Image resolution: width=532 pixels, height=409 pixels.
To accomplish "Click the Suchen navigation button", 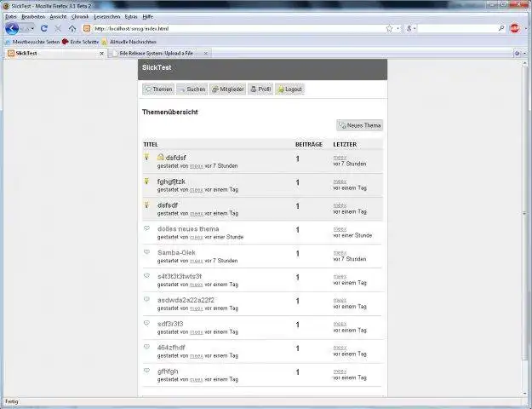I will pos(192,89).
